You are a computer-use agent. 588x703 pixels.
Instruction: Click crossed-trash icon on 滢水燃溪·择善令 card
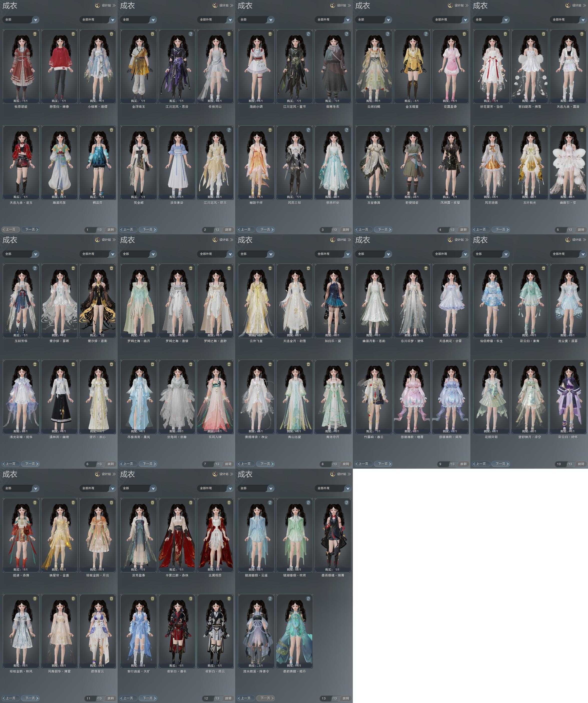click(270, 598)
